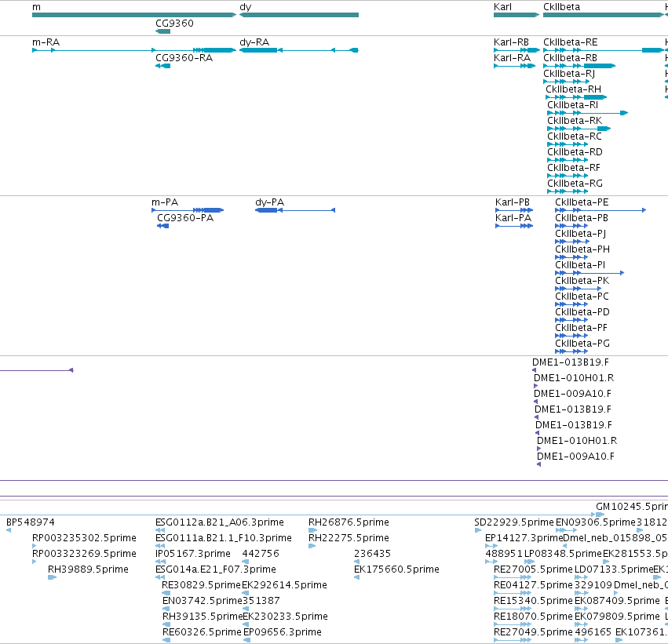
Task: Click transcript CkIIbeta-RH
Action: point(574,89)
